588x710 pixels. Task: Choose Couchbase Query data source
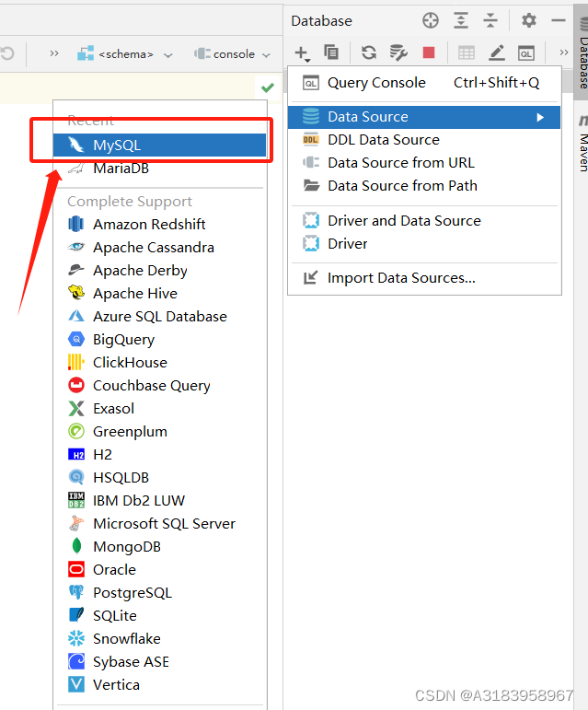(x=159, y=385)
